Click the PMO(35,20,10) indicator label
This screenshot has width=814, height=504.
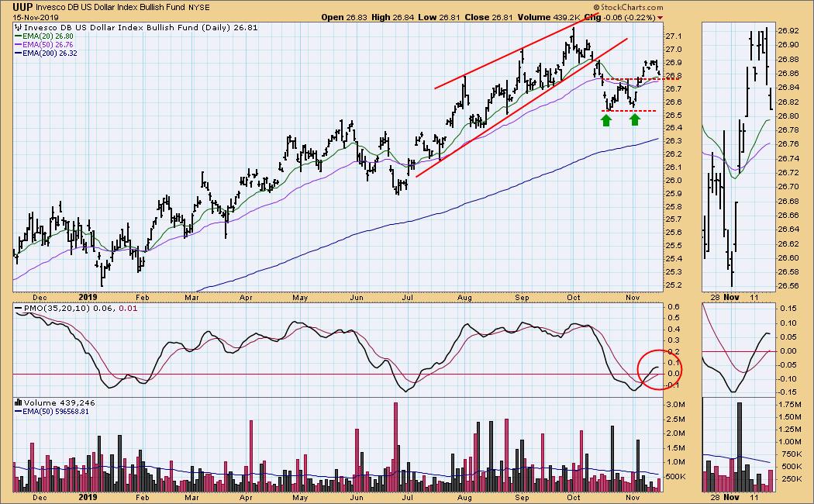pyautogui.click(x=57, y=309)
